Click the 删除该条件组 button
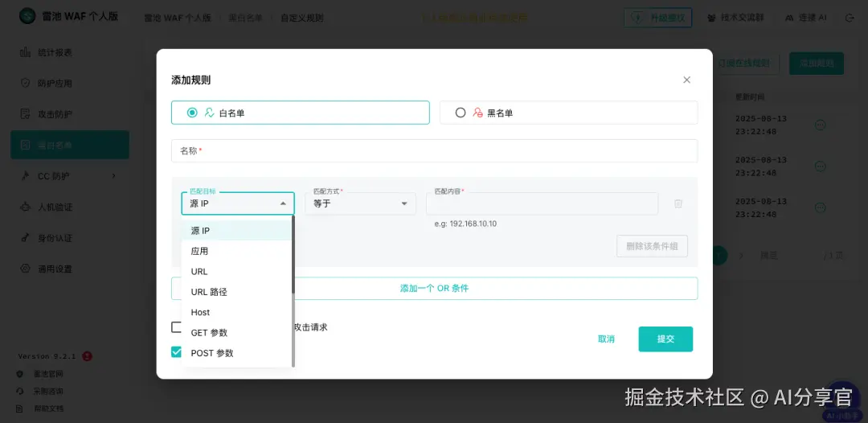This screenshot has height=423, width=868. click(652, 246)
